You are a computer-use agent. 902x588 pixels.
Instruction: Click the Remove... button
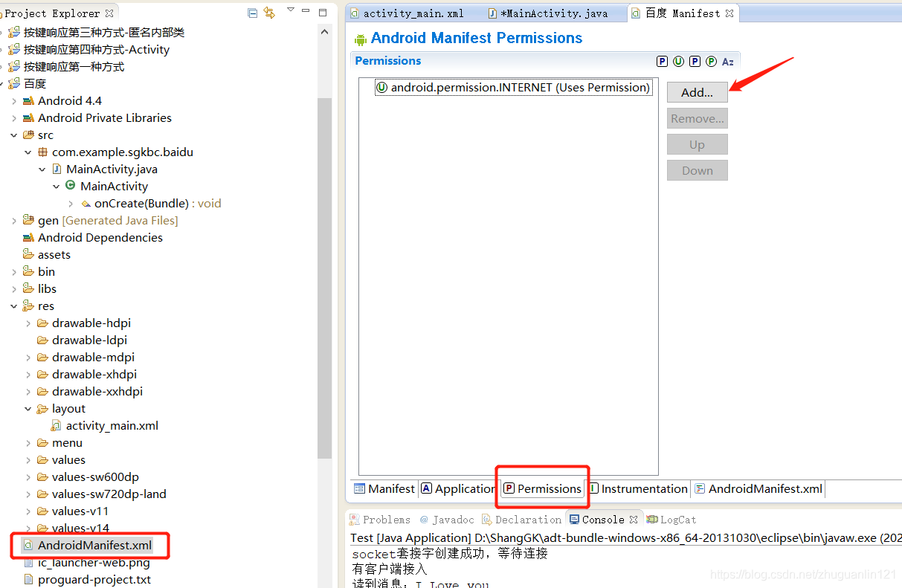pos(697,118)
